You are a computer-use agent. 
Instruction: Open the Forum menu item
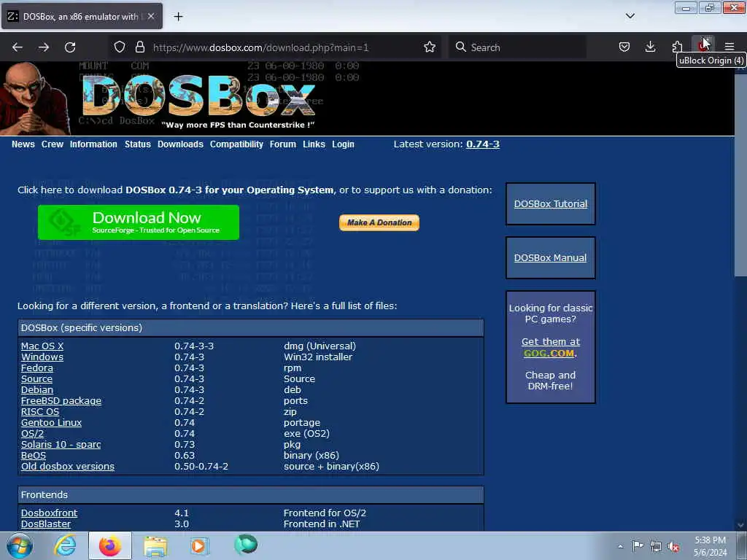283,144
